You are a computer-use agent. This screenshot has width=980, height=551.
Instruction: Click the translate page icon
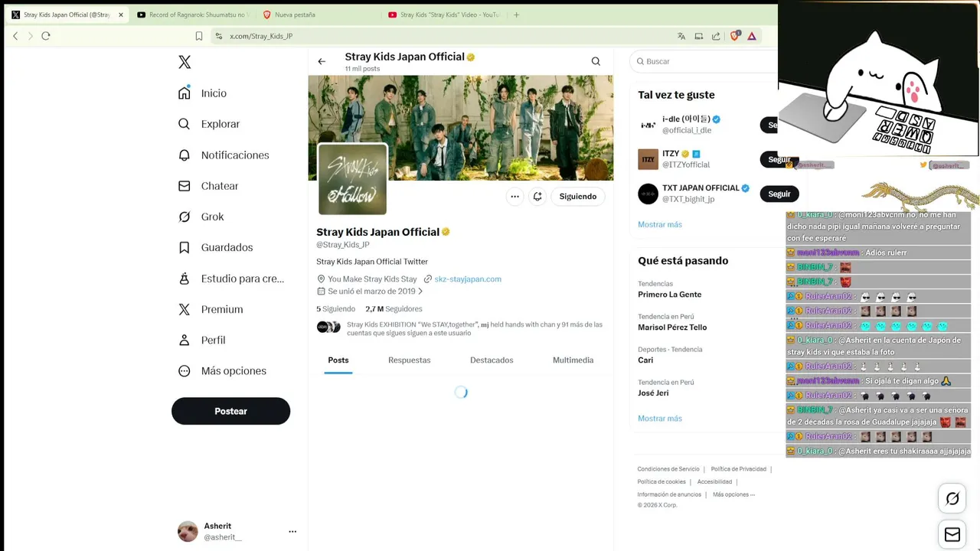click(x=681, y=36)
